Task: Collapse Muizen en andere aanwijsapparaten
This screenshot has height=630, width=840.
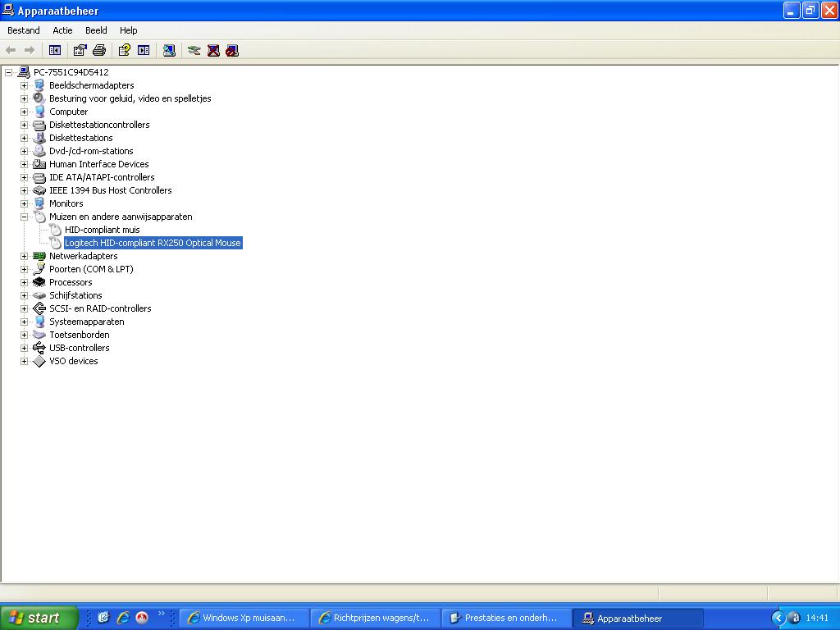Action: coord(24,217)
